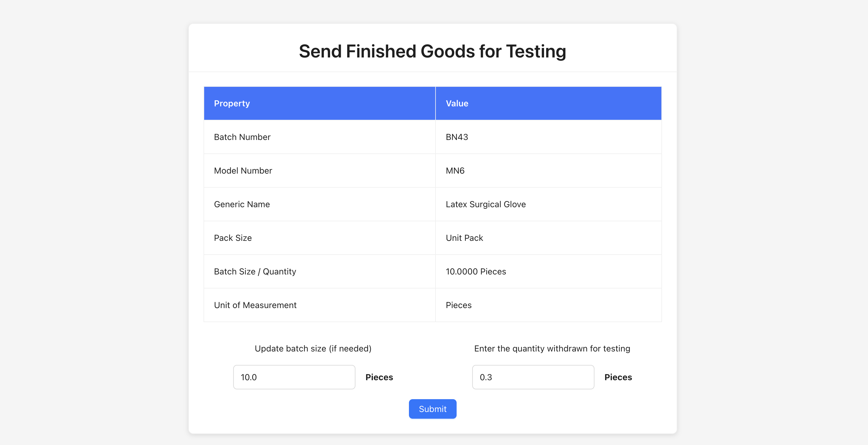Click the BN43 batch number value

(457, 137)
